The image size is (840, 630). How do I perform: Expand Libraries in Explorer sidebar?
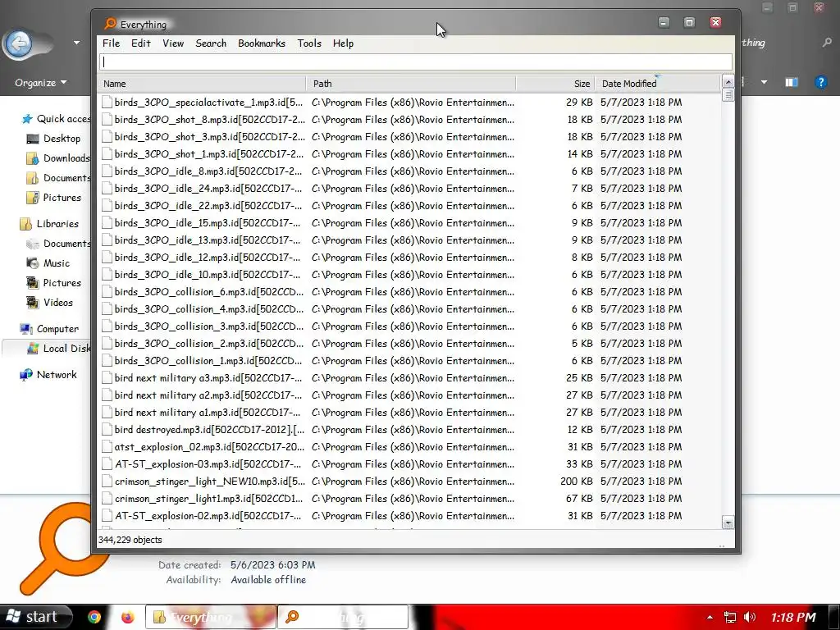[50, 224]
